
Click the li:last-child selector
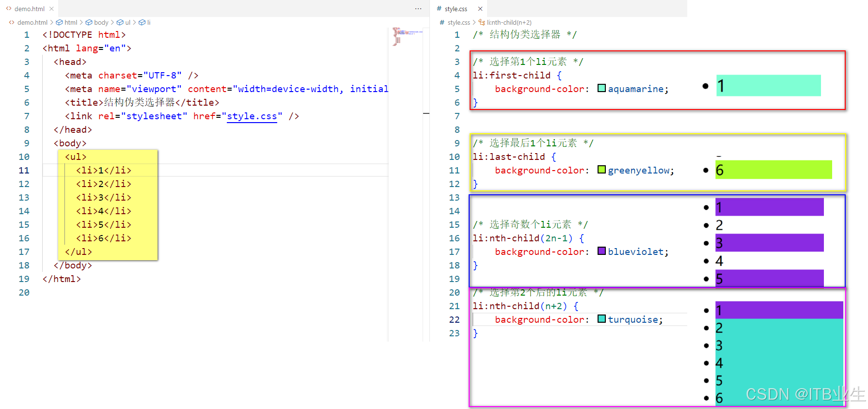[509, 157]
